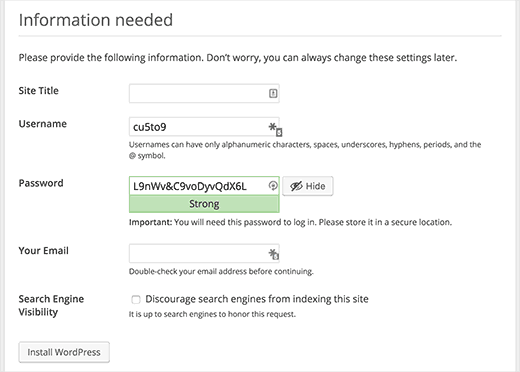
Task: Click the Password label
Action: click(x=41, y=183)
